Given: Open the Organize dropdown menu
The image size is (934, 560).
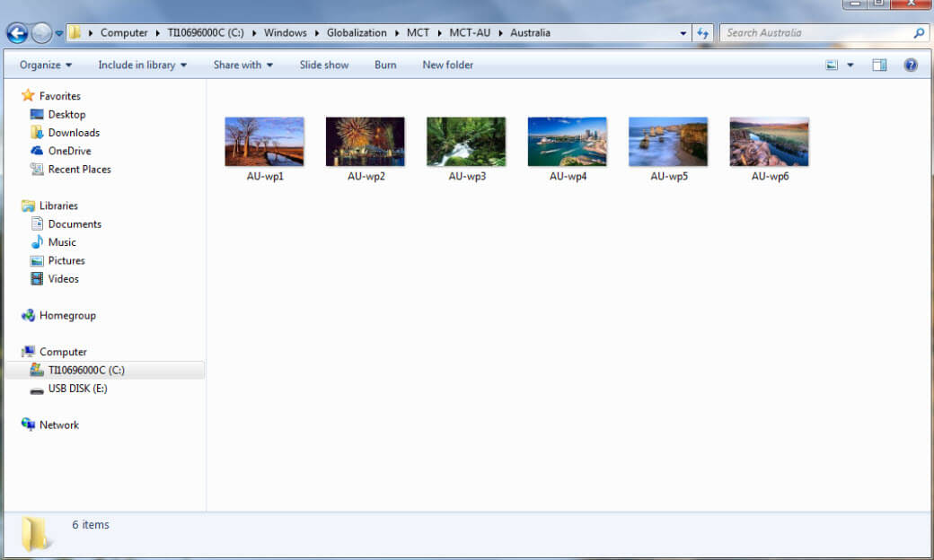Looking at the screenshot, I should pyautogui.click(x=46, y=65).
